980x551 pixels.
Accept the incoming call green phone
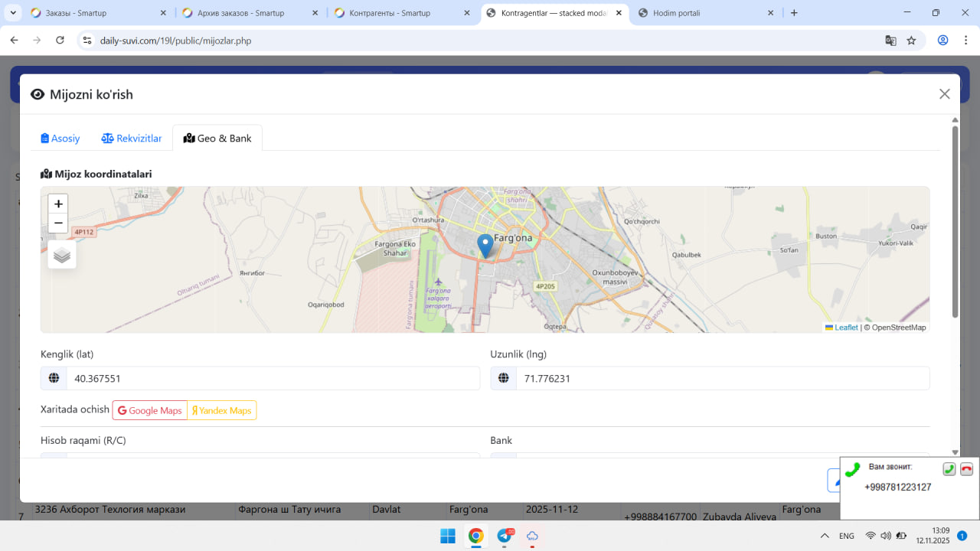point(949,469)
